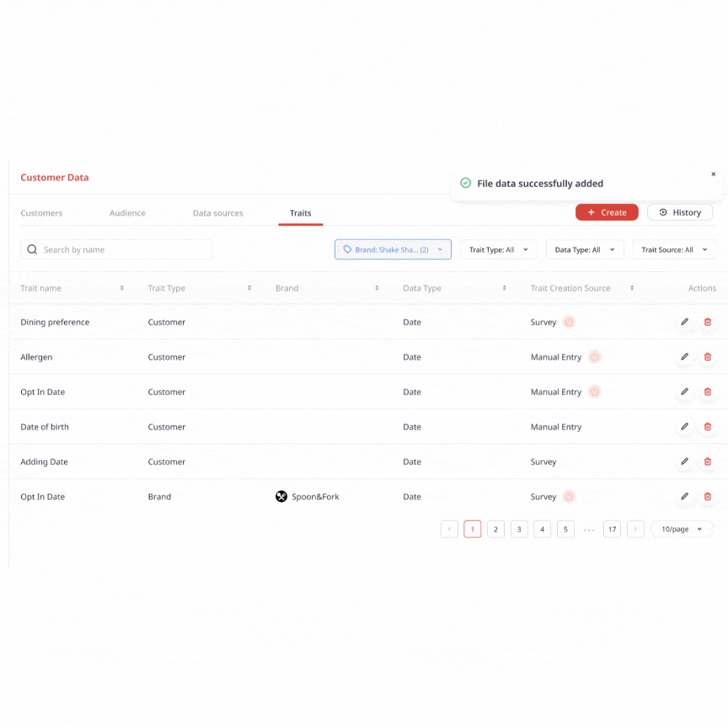
Task: Click the Adding Date trait name
Action: (x=44, y=462)
